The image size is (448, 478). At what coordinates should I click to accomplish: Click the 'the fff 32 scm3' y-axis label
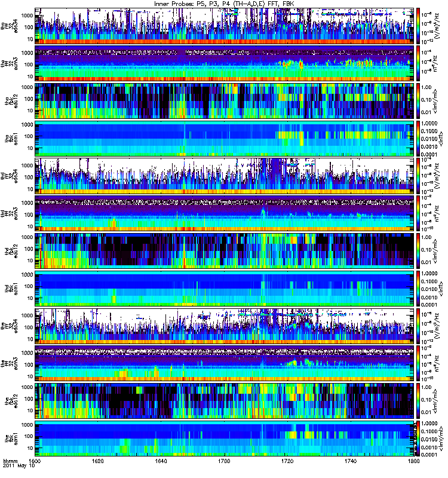[9, 363]
